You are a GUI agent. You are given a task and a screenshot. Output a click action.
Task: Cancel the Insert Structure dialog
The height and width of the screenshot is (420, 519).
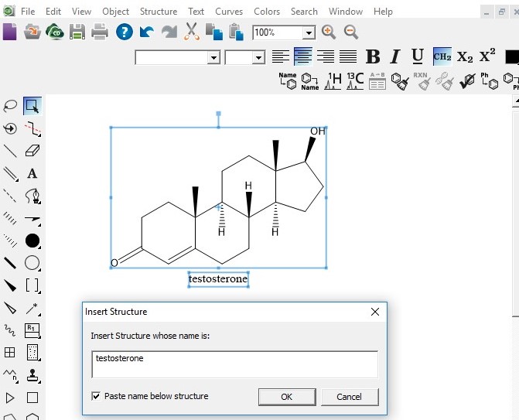tap(349, 397)
